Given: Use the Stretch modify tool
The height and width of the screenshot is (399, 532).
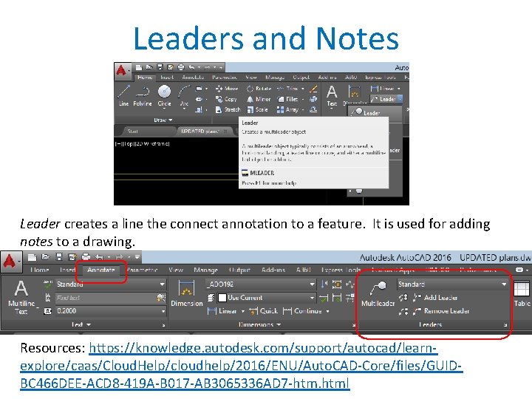Looking at the screenshot, I should click(228, 109).
